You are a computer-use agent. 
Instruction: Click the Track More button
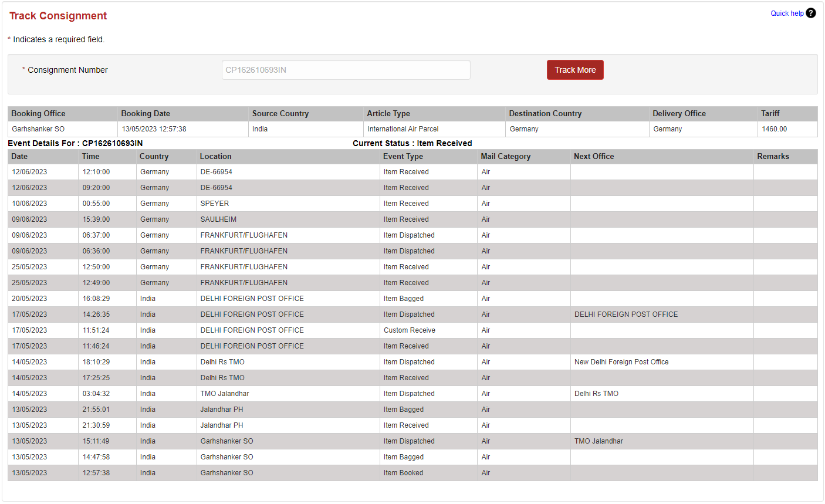coord(574,69)
